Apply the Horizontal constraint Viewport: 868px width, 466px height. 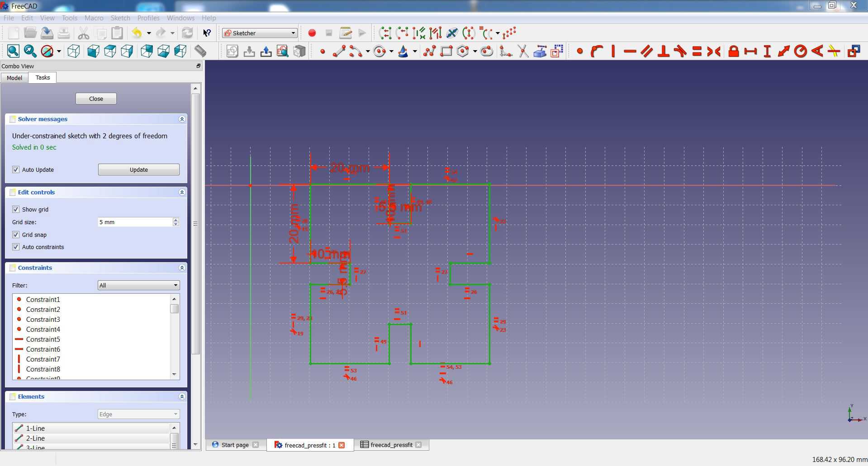630,51
